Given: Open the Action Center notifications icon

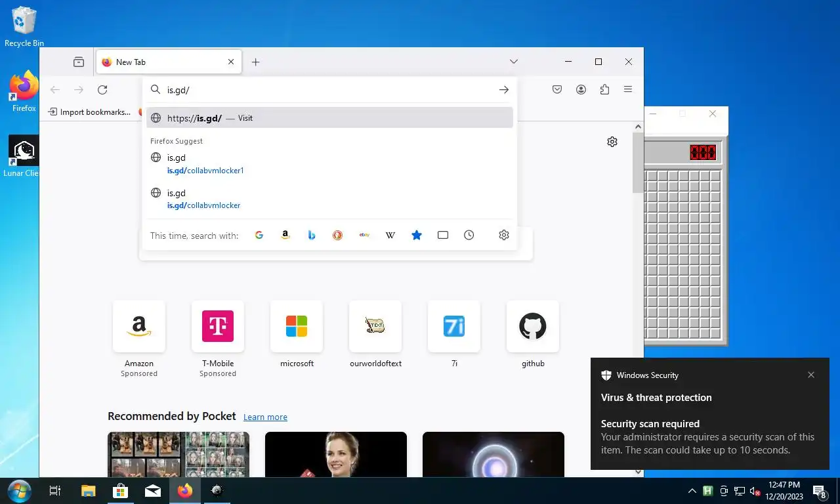Looking at the screenshot, I should point(820,491).
